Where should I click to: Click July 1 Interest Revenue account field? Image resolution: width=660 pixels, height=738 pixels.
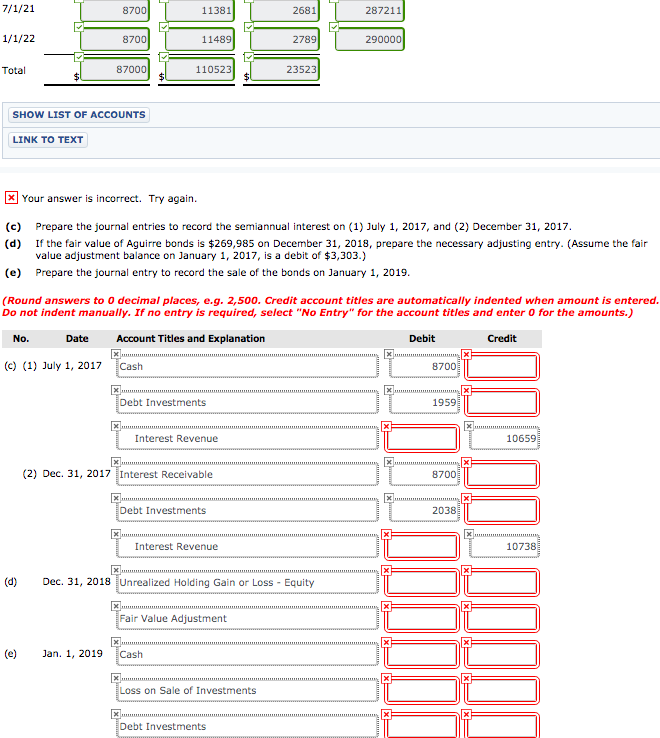(x=247, y=438)
